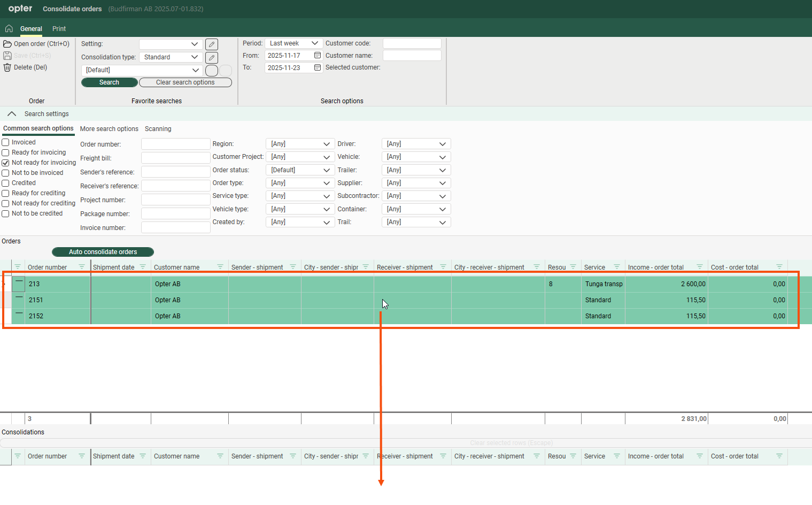Image resolution: width=812 pixels, height=505 pixels.
Task: Switch to the Print ribbon tab
Action: [x=59, y=29]
